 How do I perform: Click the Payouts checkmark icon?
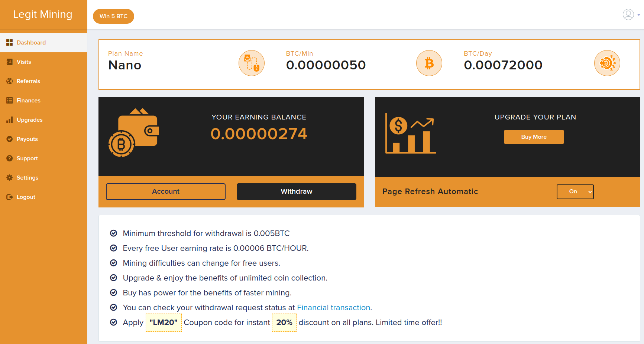(x=10, y=139)
